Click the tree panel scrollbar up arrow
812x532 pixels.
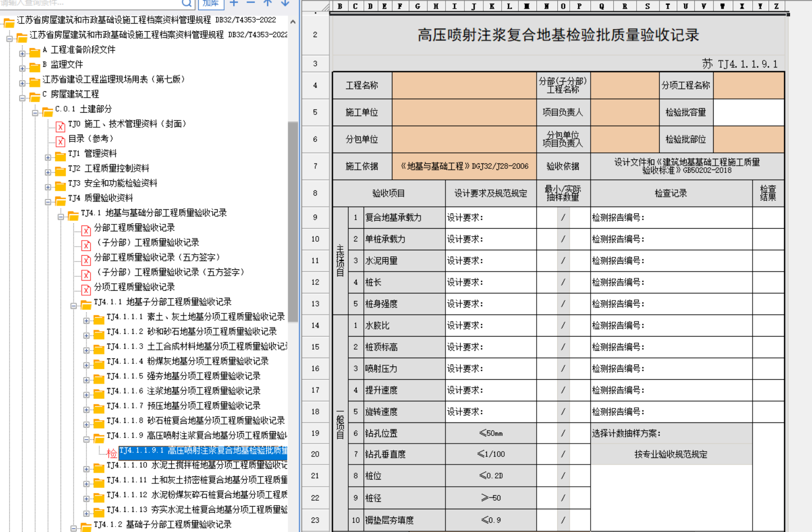coord(293,22)
